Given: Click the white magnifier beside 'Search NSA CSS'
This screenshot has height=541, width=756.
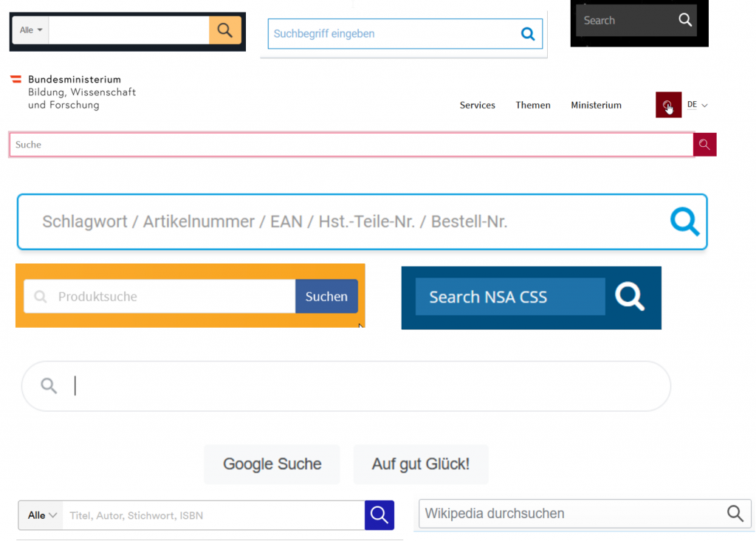Looking at the screenshot, I should pos(630,297).
